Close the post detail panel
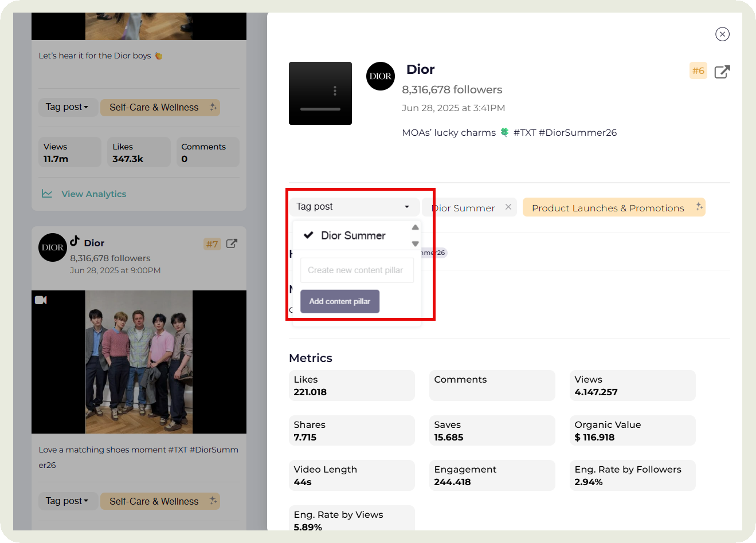756x543 pixels. coord(722,34)
